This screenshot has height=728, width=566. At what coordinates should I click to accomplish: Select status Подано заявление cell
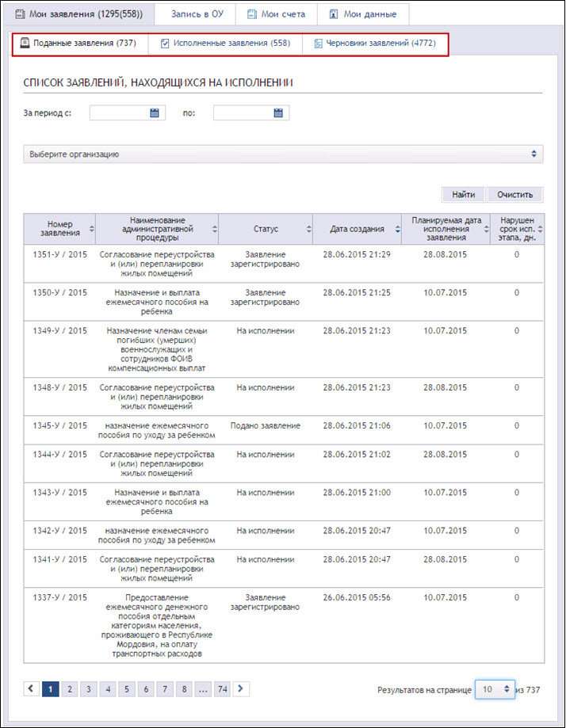[x=266, y=425]
